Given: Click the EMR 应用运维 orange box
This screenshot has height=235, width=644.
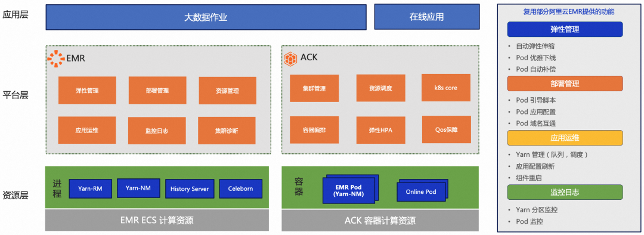Looking at the screenshot, I should [x=86, y=130].
